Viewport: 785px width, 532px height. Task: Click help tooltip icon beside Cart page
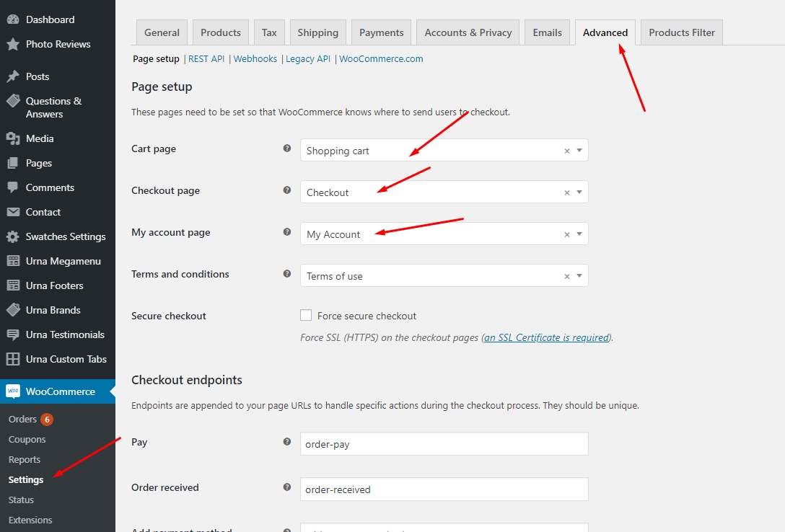pyautogui.click(x=287, y=148)
